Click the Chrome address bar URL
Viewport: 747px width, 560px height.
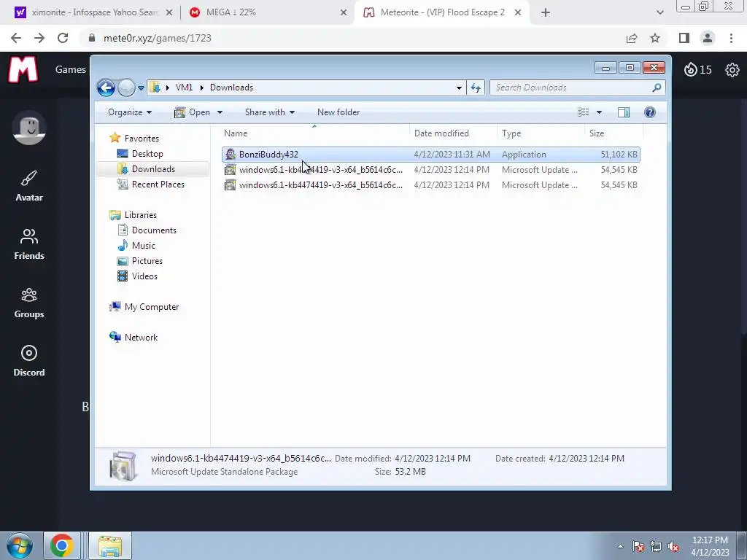pyautogui.click(x=158, y=38)
